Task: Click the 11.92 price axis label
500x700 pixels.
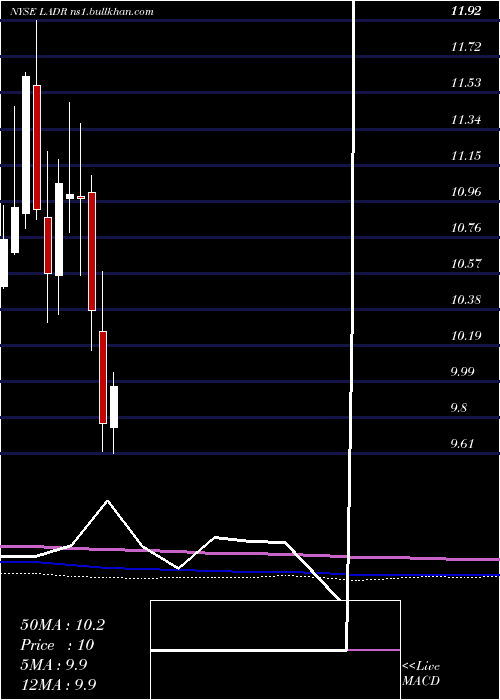Action: click(x=466, y=11)
